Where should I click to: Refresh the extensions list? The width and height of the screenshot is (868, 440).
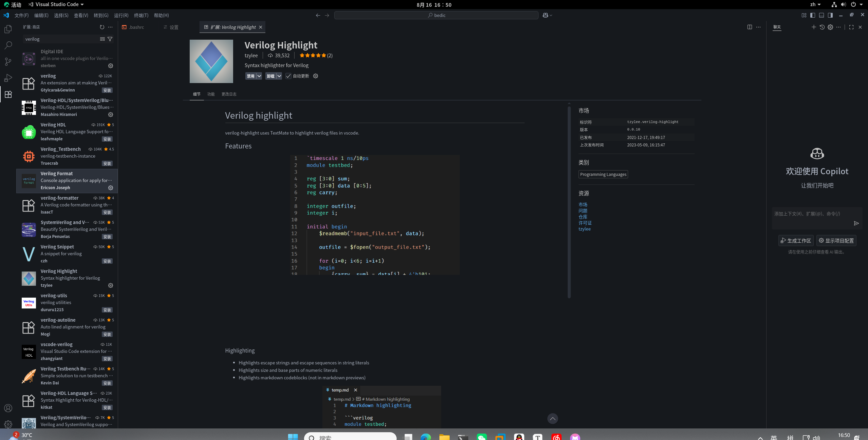[101, 27]
